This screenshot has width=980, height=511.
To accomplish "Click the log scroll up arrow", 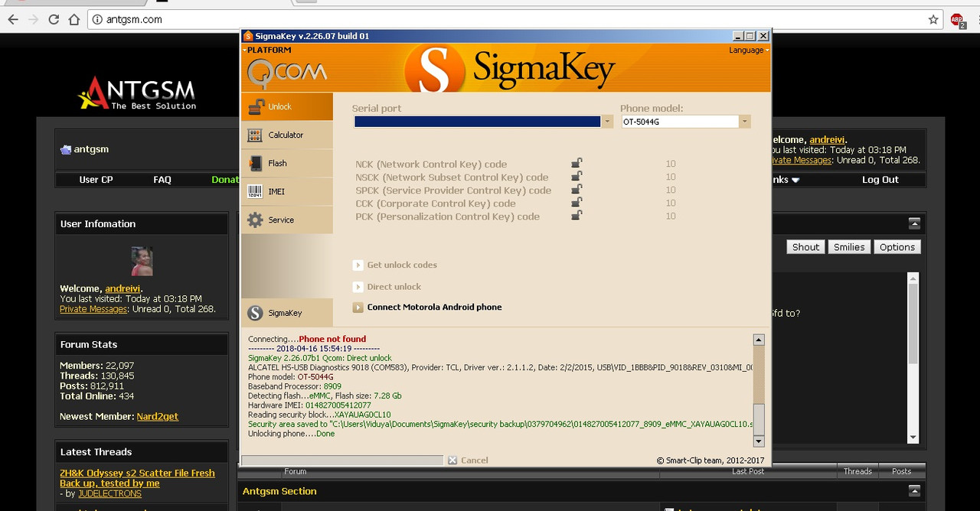I will point(759,340).
